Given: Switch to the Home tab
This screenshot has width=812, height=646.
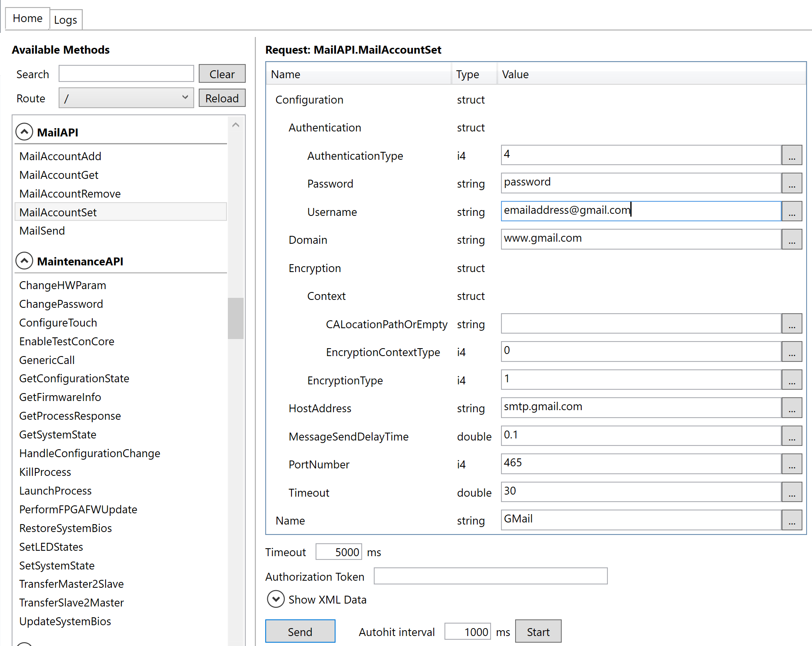Looking at the screenshot, I should tap(27, 18).
